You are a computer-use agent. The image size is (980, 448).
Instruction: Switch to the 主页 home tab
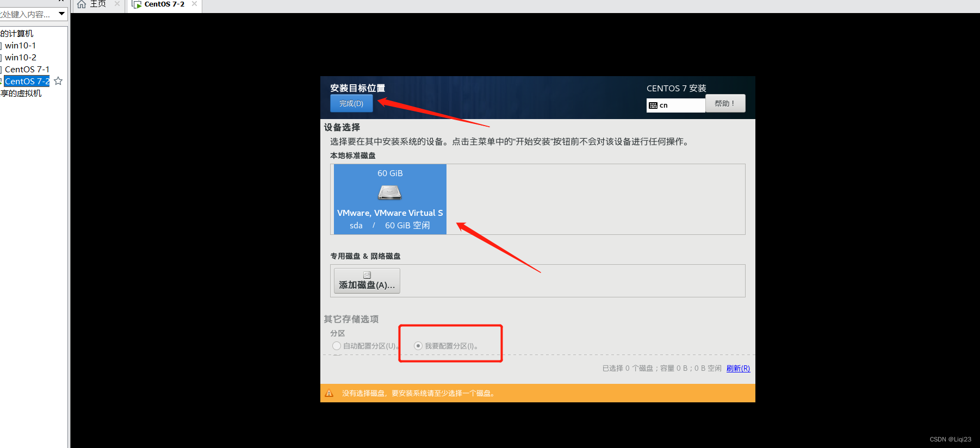pyautogui.click(x=98, y=4)
